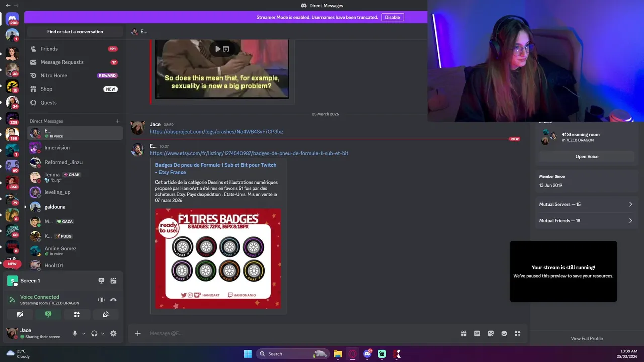Open Tenma direct message
Screen dimensions: 644x362
coord(75,177)
